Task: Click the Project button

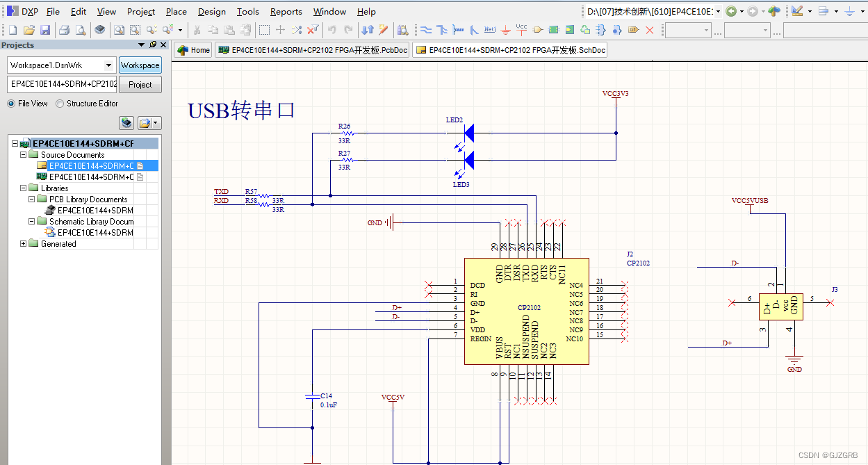Action: pyautogui.click(x=140, y=84)
